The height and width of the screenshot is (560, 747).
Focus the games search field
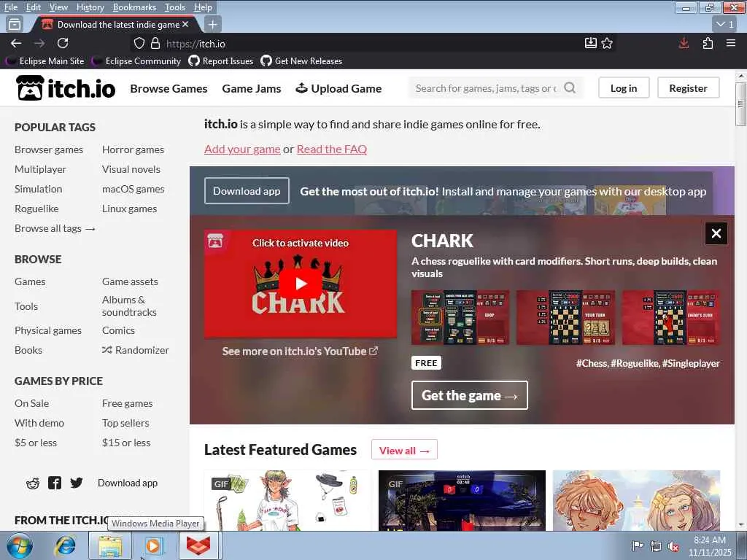(486, 88)
